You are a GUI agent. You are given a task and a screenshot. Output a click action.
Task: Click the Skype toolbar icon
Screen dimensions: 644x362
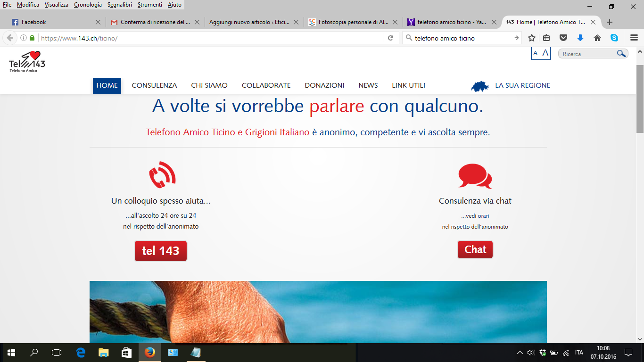[614, 38]
